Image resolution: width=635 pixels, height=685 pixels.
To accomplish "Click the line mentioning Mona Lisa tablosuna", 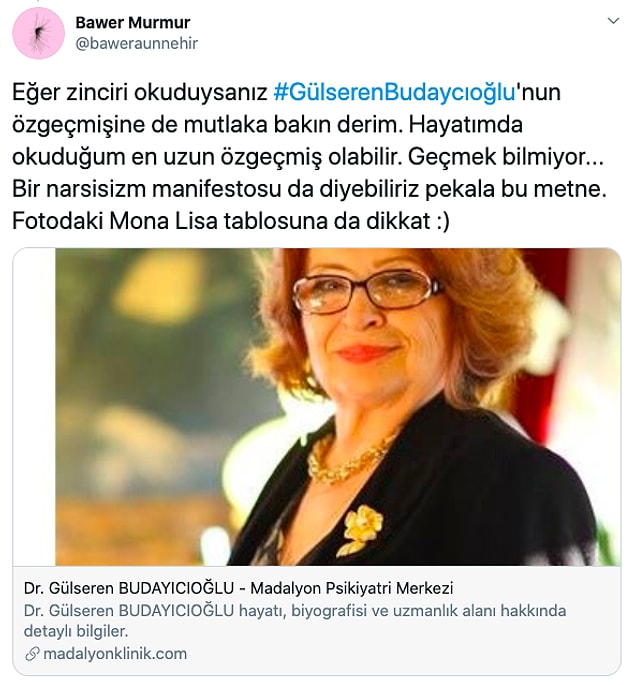I will (231, 221).
